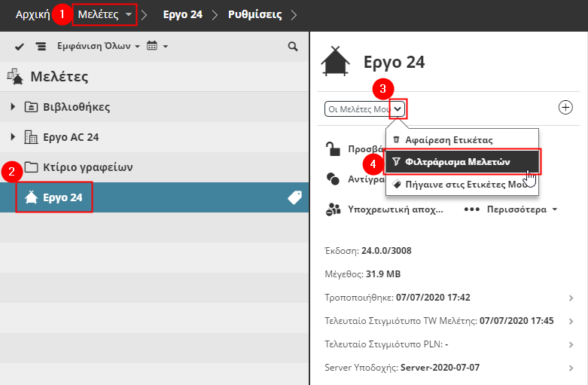Click the house icon beside Εργο 24 title

pos(335,61)
